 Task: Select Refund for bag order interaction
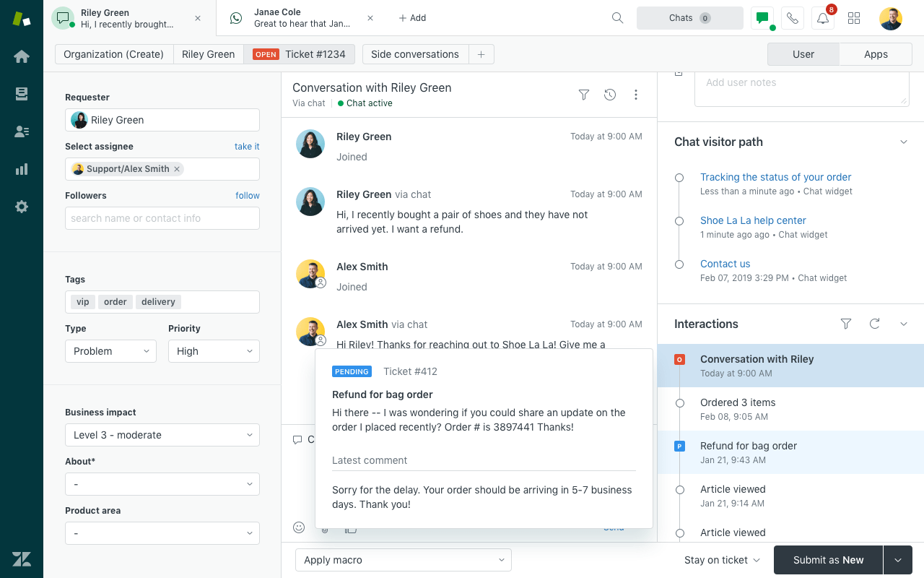[790, 452]
